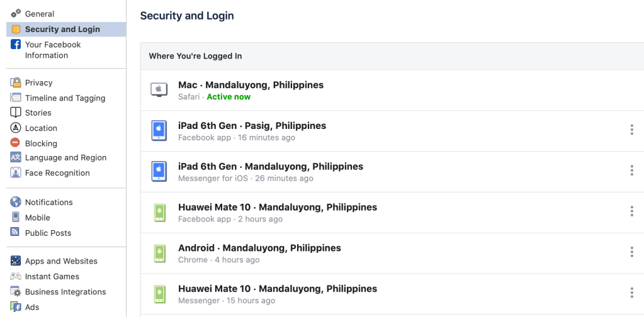Open Security and Login settings

click(62, 29)
